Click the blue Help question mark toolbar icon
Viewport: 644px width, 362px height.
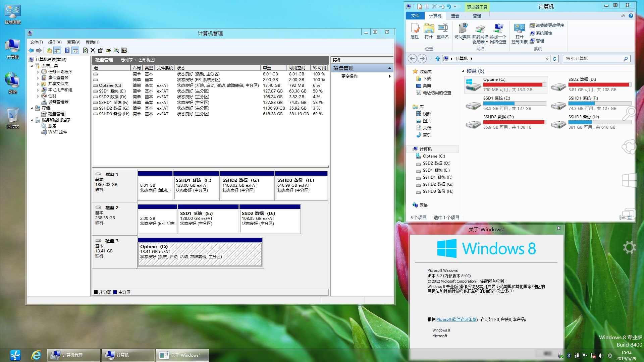[67, 50]
